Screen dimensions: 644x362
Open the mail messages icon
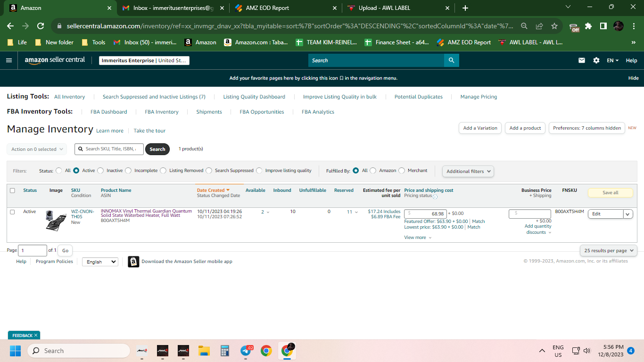[x=582, y=60]
